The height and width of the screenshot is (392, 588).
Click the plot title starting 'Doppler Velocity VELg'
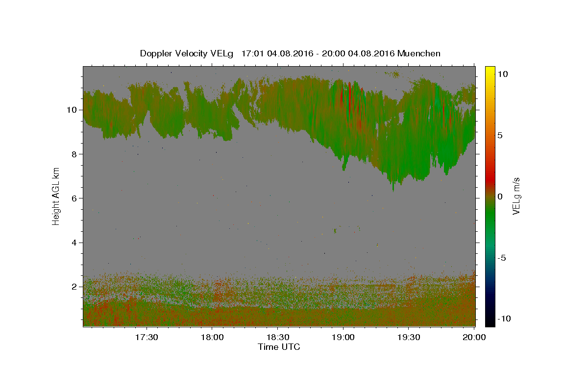click(x=290, y=53)
